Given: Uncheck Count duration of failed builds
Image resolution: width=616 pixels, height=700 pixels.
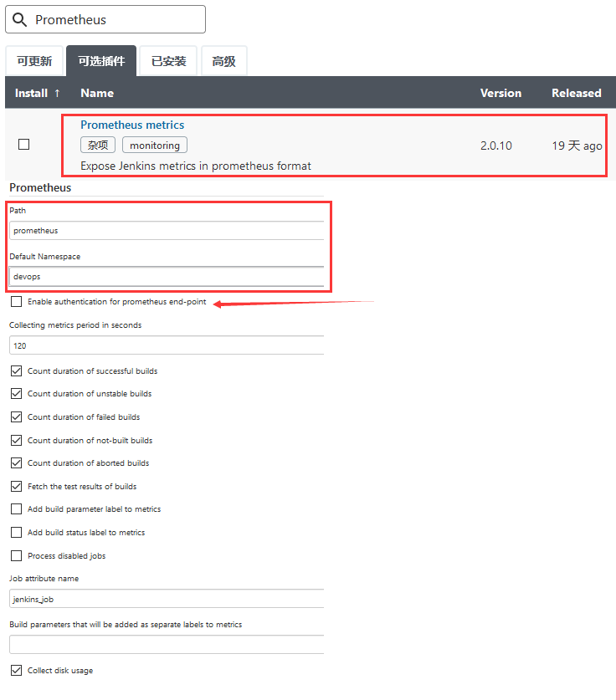Looking at the screenshot, I should [x=17, y=417].
